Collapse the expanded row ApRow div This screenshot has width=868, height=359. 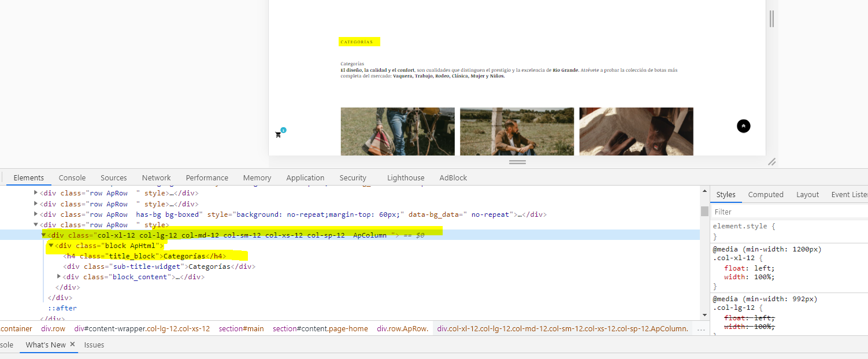[36, 225]
